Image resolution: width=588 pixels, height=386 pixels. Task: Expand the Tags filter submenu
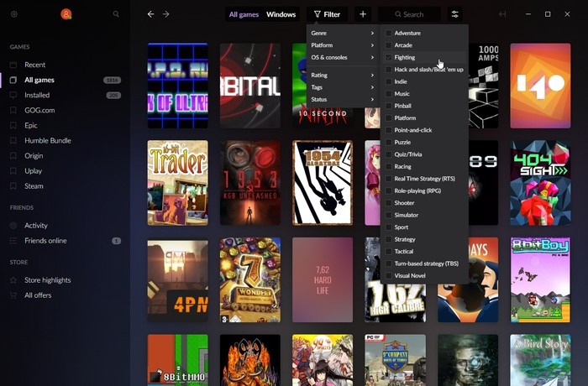coord(343,87)
